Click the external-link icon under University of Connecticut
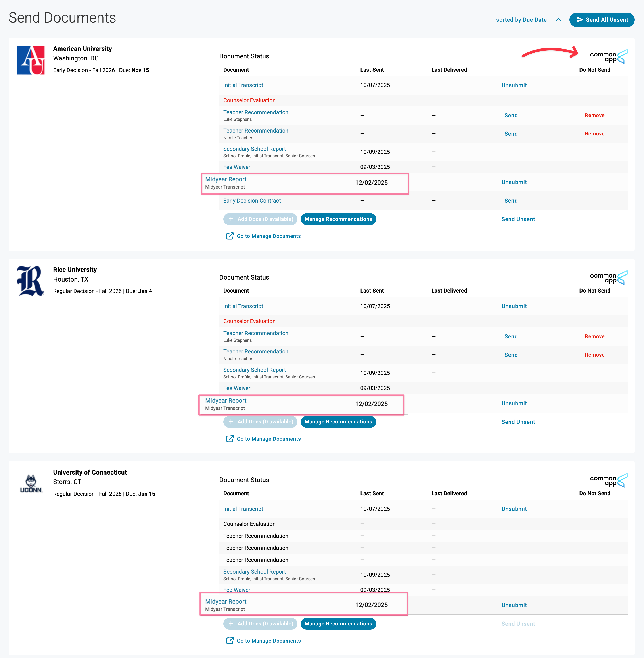 coord(230,640)
